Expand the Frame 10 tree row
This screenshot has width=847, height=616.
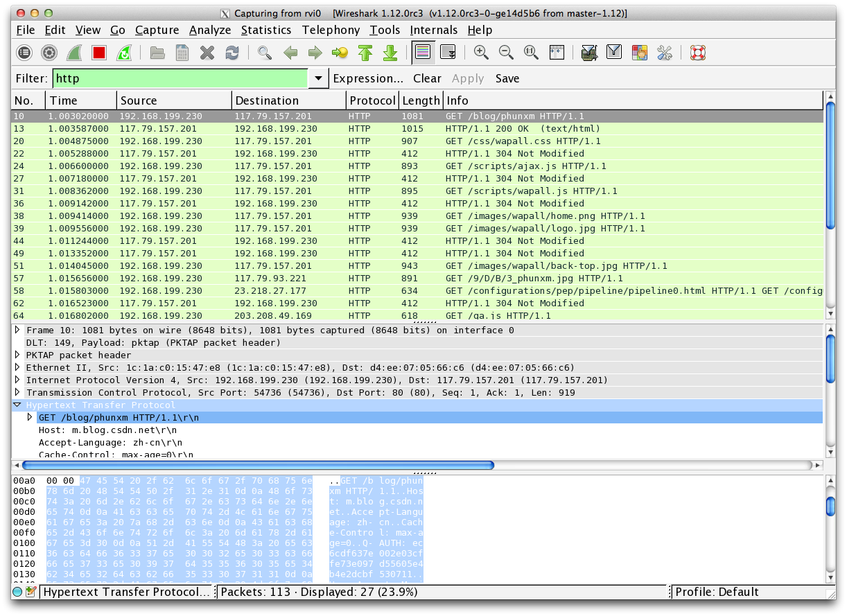coord(18,330)
